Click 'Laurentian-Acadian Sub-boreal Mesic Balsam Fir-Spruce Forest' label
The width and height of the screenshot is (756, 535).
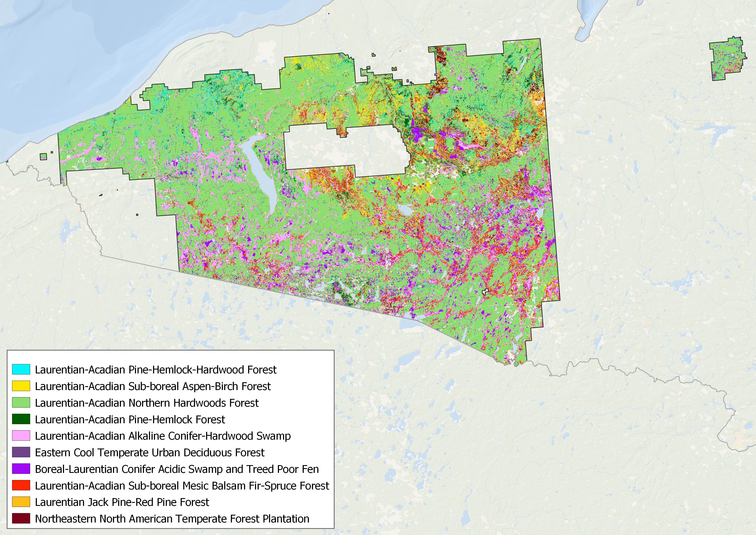(x=182, y=486)
